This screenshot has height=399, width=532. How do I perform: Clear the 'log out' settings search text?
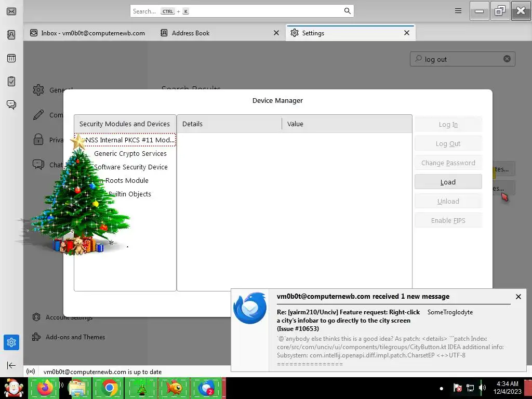tap(507, 59)
